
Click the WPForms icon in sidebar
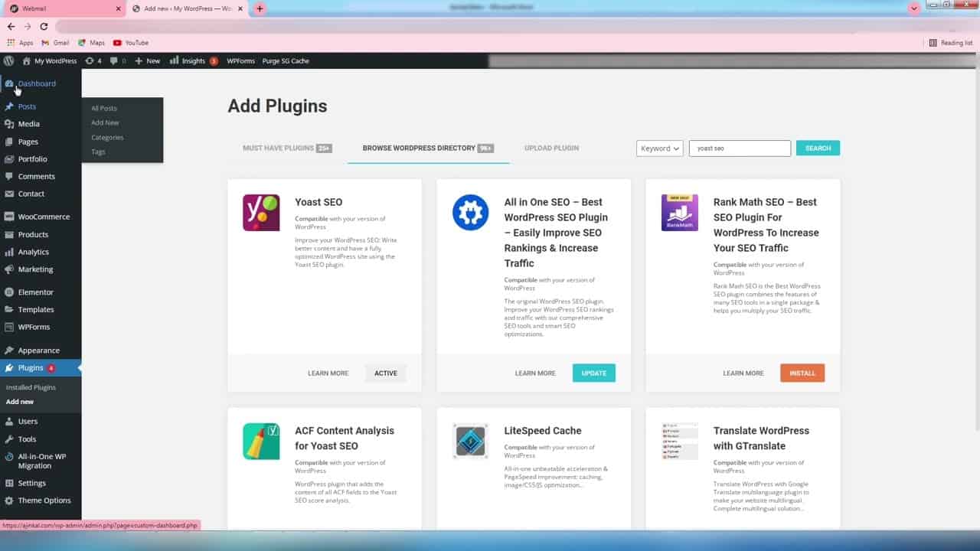tap(9, 328)
